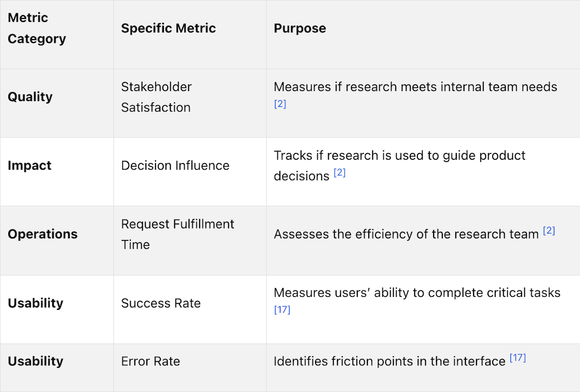Click 'Usability' in the Error Rate row

(x=35, y=361)
